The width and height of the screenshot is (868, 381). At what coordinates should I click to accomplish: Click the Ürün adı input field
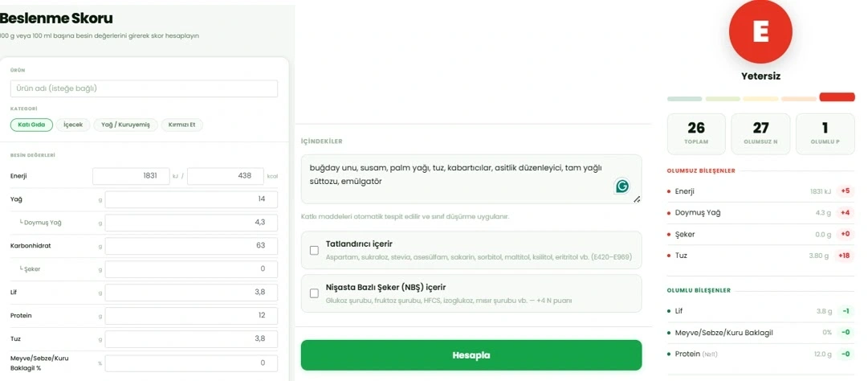click(x=144, y=88)
